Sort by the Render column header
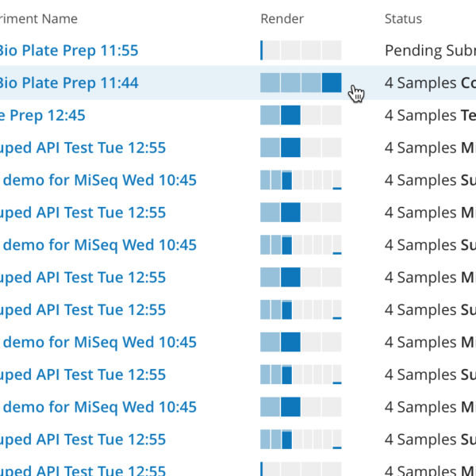The height and width of the screenshot is (476, 476). click(282, 18)
